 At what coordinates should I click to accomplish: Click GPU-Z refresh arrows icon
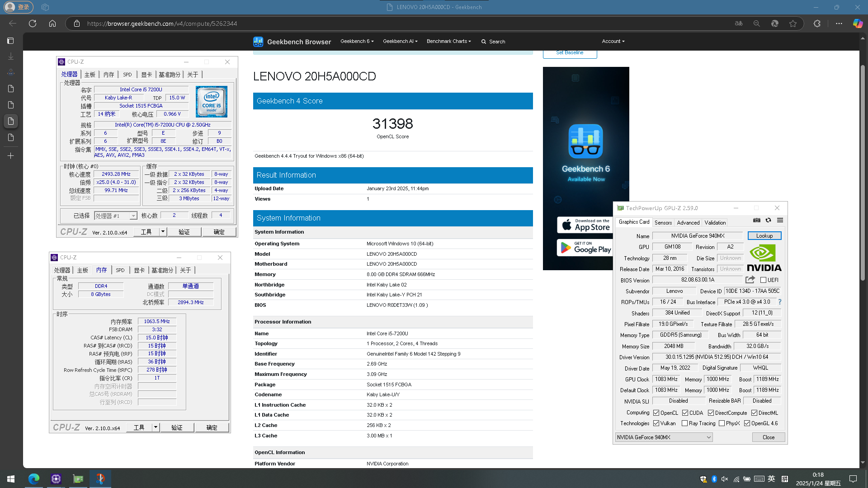tap(768, 220)
